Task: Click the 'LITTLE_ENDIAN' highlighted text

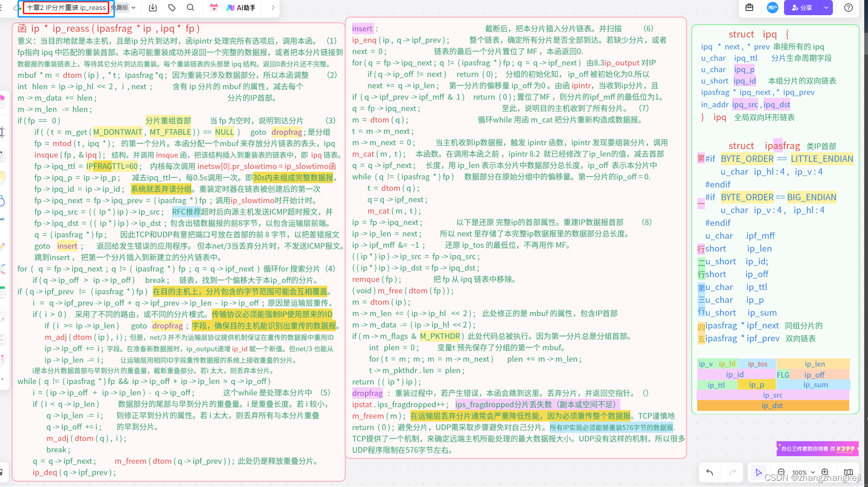Action: [x=822, y=159]
